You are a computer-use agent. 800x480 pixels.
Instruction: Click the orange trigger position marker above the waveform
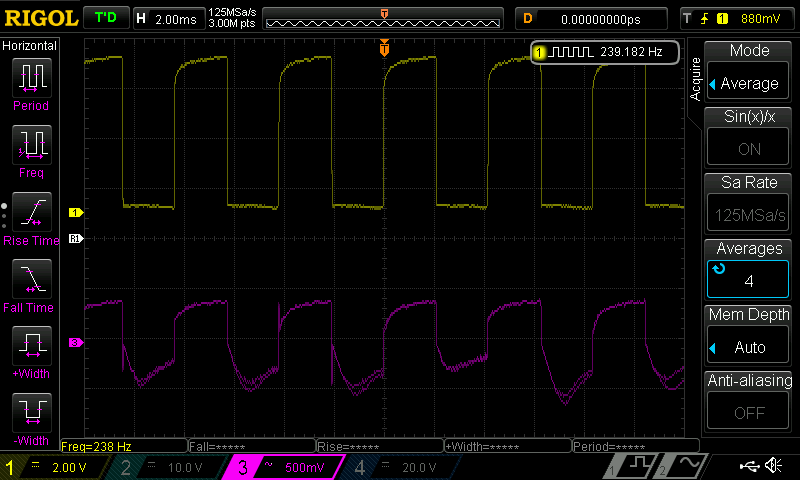[x=384, y=48]
